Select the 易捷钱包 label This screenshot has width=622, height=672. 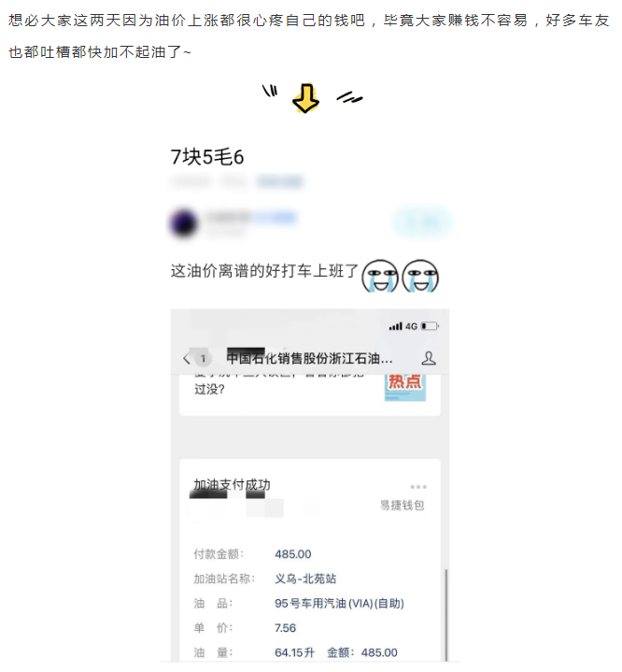click(x=402, y=506)
